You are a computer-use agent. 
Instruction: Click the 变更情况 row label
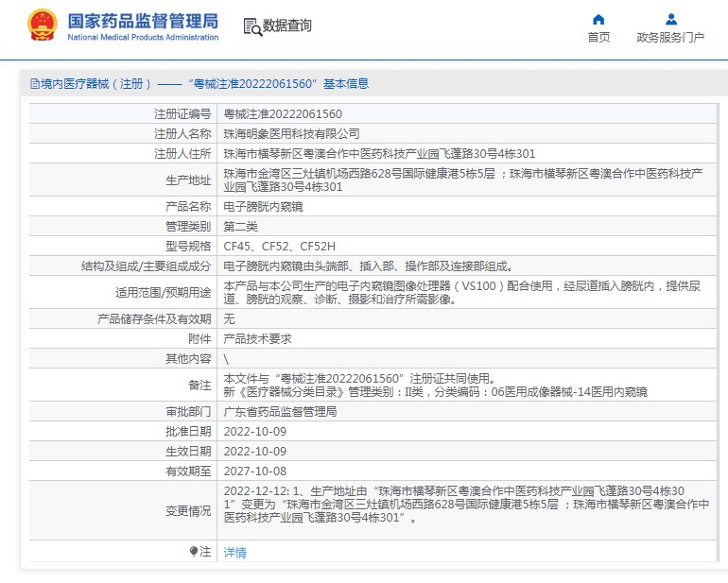pyautogui.click(x=188, y=510)
